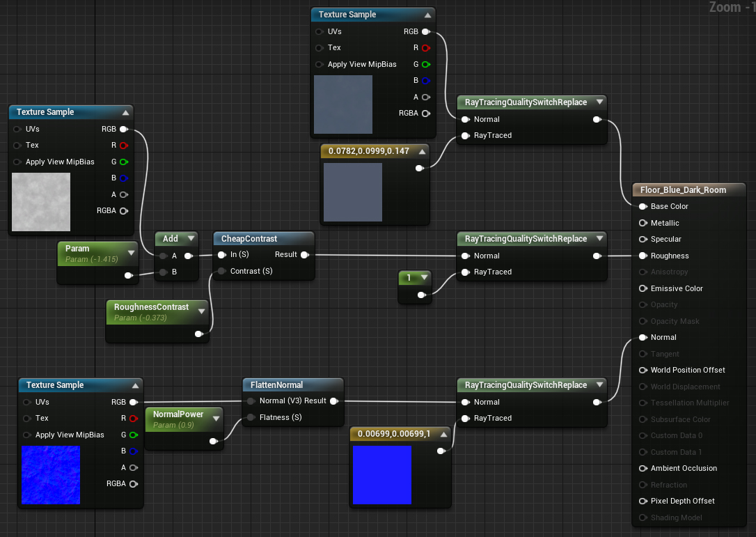Click output pin of constant 1 node
This screenshot has width=756, height=537.
421,295
